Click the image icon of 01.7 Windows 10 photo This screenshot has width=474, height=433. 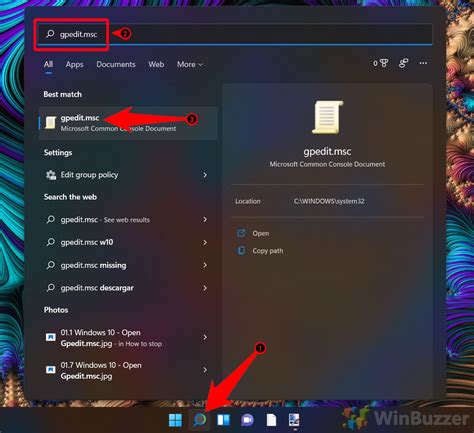[x=51, y=370]
